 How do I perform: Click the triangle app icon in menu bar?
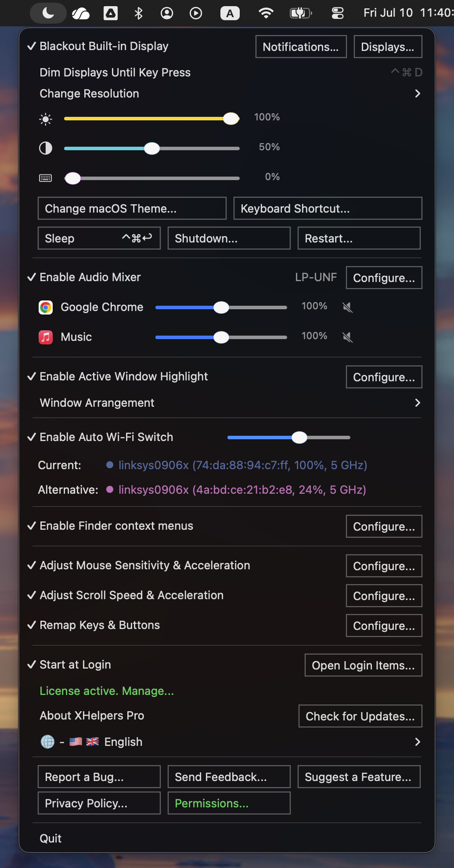[x=110, y=13]
